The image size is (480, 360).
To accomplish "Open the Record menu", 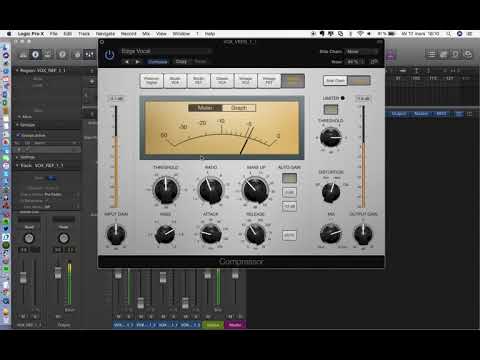I will pyautogui.click(x=128, y=34).
